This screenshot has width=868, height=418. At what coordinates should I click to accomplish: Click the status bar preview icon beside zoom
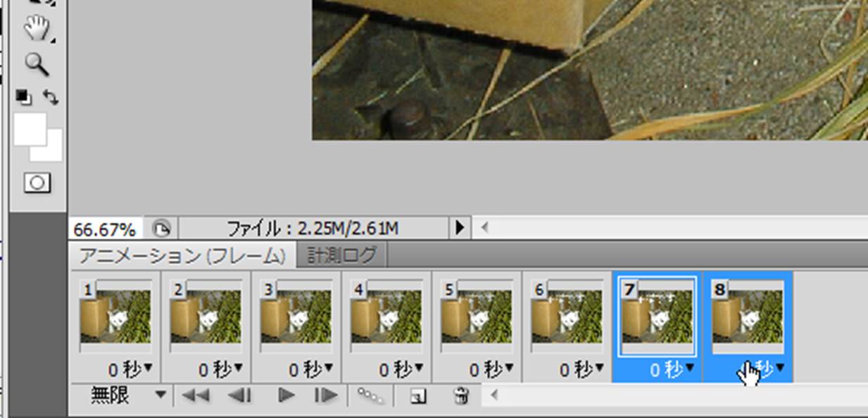tap(161, 228)
